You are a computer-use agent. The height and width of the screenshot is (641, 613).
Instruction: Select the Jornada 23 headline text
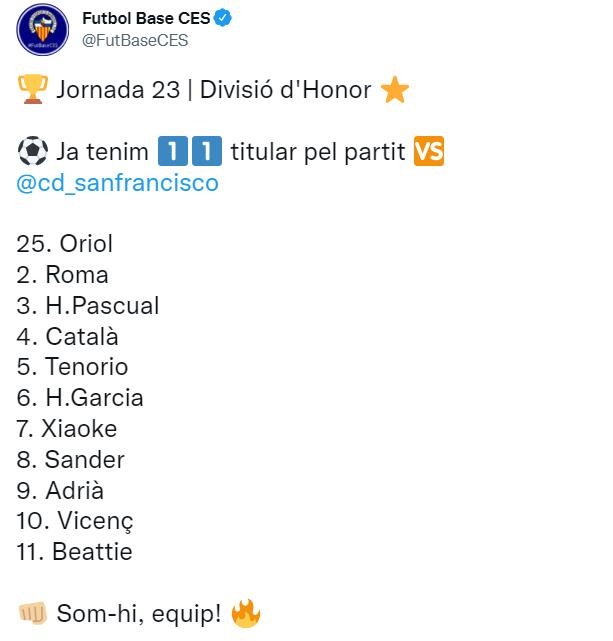tap(214, 90)
